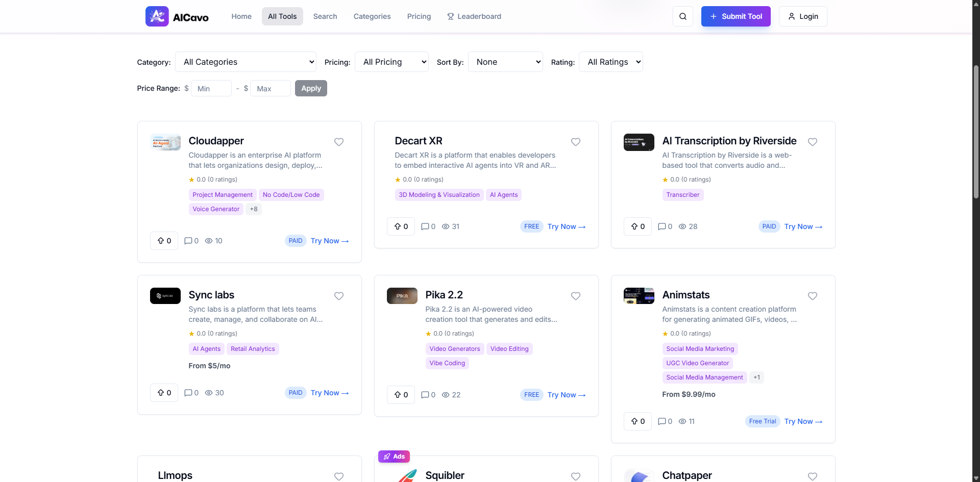
Task: Favorite Squibler with the heart icon
Action: (x=576, y=476)
